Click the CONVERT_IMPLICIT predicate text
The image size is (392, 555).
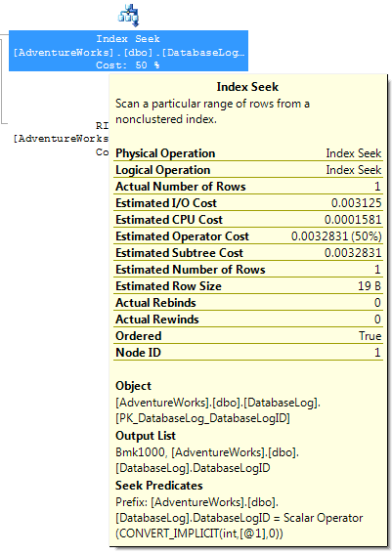point(199,534)
